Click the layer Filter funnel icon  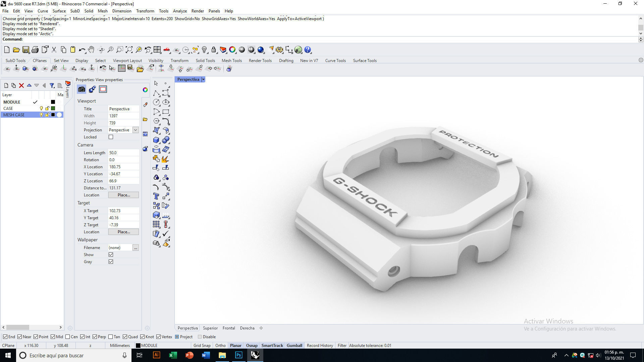52,85
